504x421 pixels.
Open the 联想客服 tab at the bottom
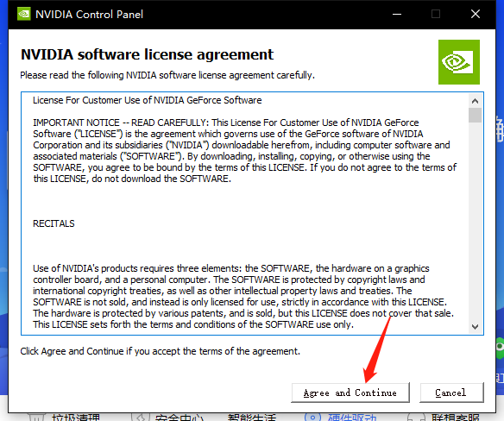(x=456, y=418)
